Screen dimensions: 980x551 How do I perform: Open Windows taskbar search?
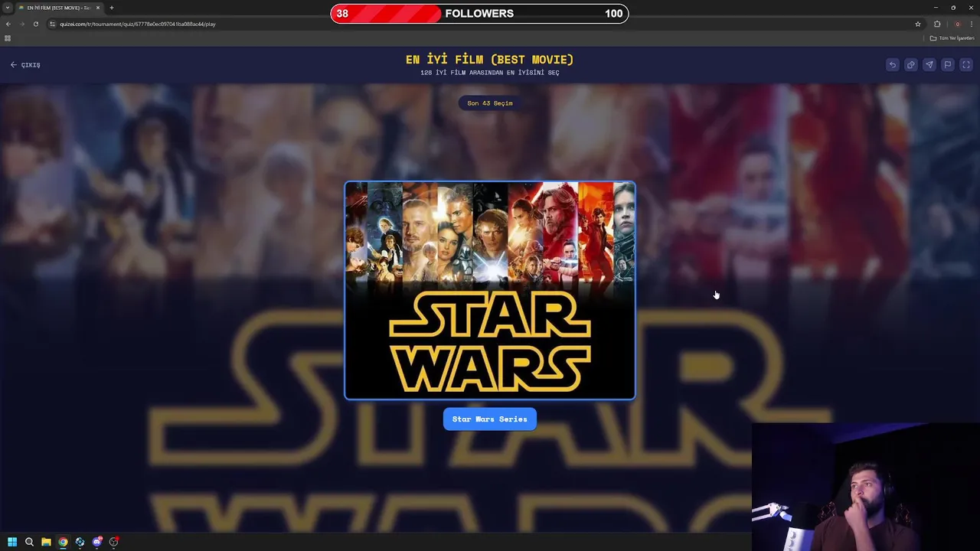coord(29,542)
